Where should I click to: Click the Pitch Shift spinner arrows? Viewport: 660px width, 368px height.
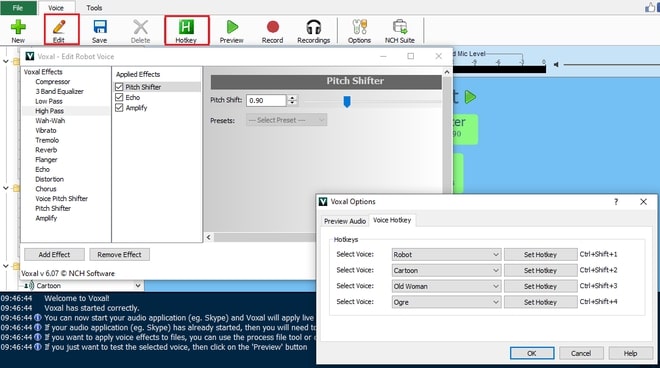(x=292, y=100)
